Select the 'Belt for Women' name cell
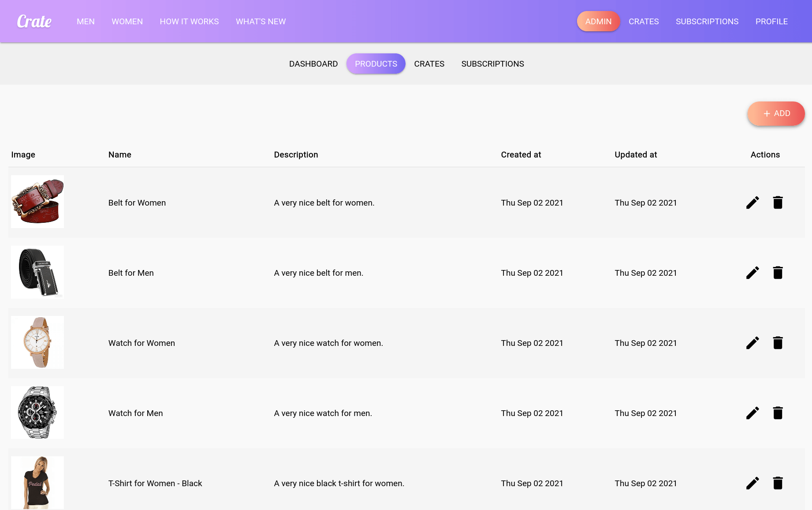 click(x=137, y=203)
